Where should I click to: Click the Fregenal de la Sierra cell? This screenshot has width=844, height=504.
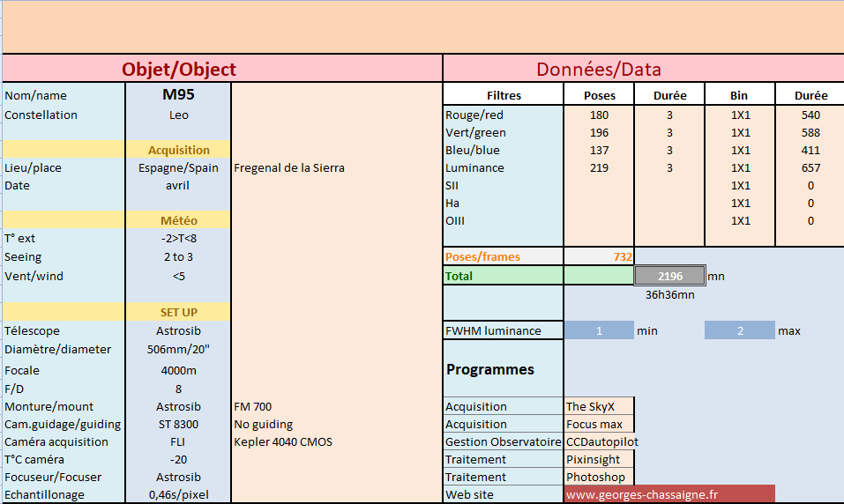coord(289,167)
